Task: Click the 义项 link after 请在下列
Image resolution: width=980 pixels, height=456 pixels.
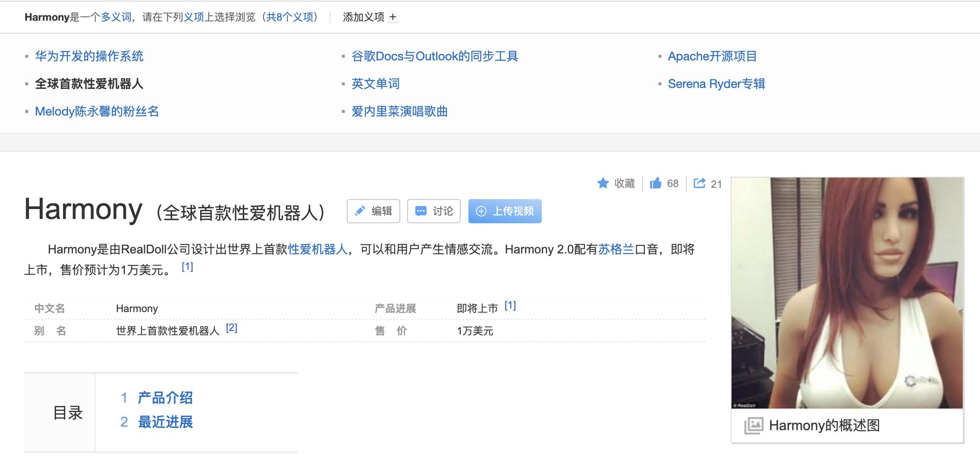Action: [x=194, y=17]
